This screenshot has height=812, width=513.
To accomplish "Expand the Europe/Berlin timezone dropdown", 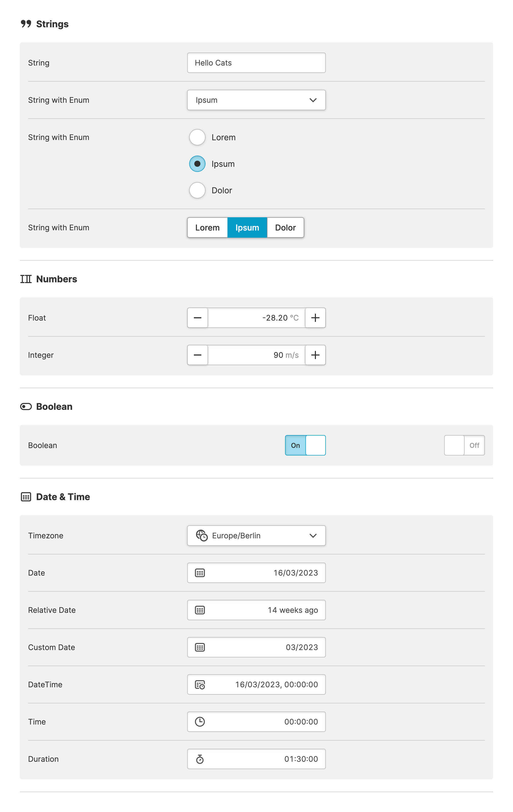I will 256,536.
